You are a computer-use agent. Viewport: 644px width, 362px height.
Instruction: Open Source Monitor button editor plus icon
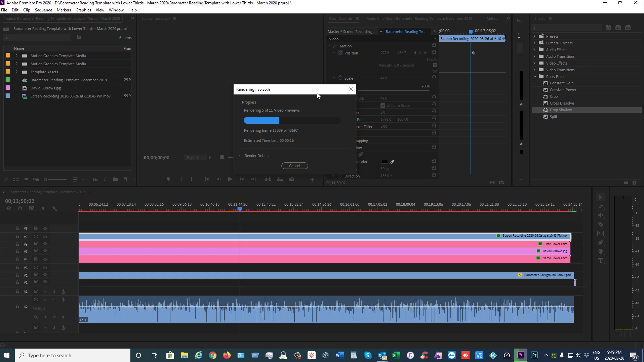pyautogui.click(x=312, y=180)
